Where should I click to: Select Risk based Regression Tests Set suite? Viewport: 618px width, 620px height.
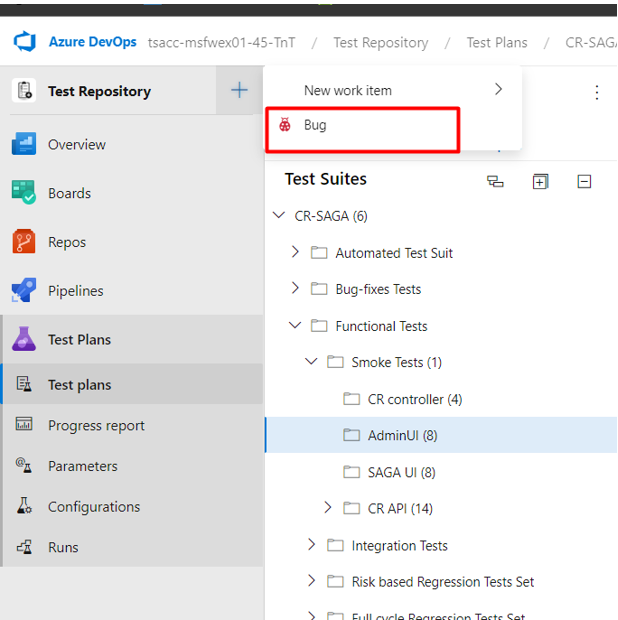pos(441,582)
